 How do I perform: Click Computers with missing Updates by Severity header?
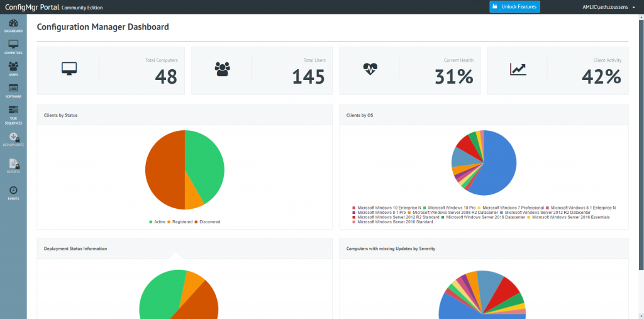[484, 249]
